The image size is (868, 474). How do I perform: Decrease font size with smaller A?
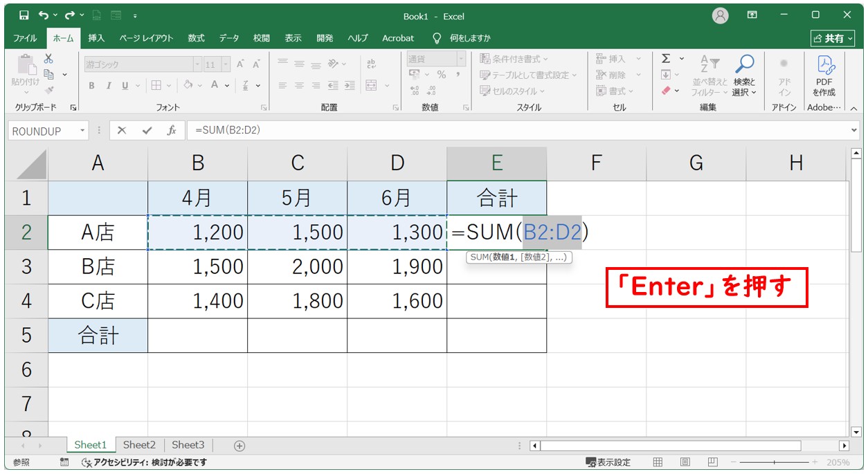(x=256, y=64)
